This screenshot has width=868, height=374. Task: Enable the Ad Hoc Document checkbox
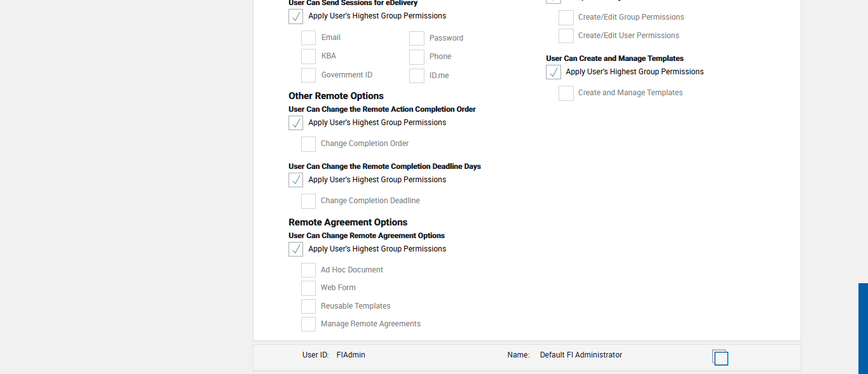[308, 270]
